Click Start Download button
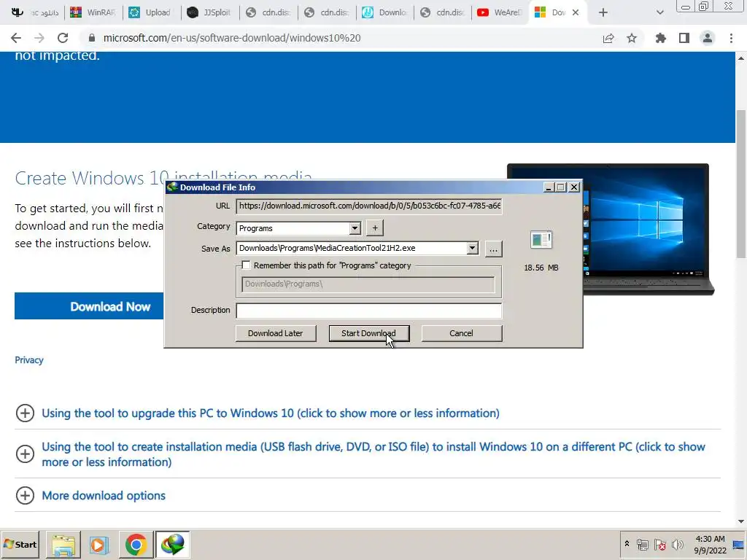Viewport: 747px width, 560px height. pyautogui.click(x=368, y=333)
